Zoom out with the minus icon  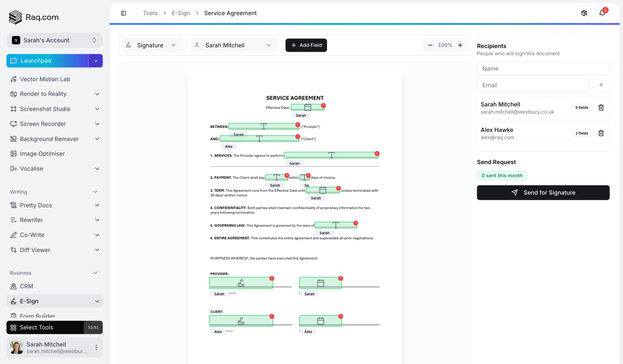tap(430, 45)
